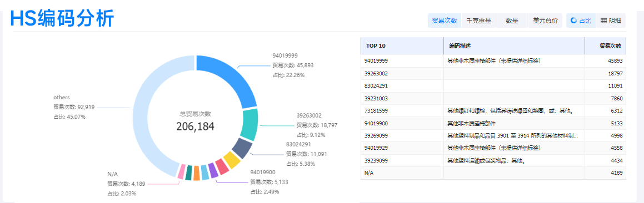Image resolution: width=644 pixels, height=203 pixels.
Task: Select the 千克重量 metric tab
Action: tap(479, 21)
